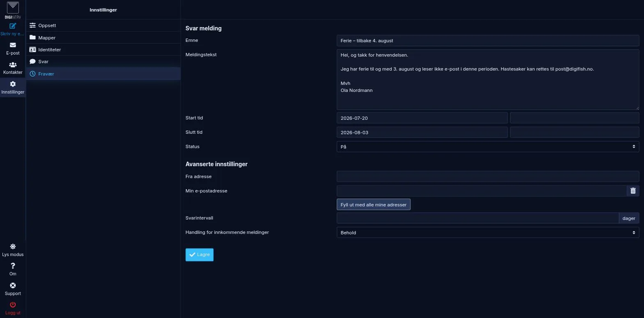Screen dimensions: 644x318
Task: Click Lagre save button
Action: 199,255
